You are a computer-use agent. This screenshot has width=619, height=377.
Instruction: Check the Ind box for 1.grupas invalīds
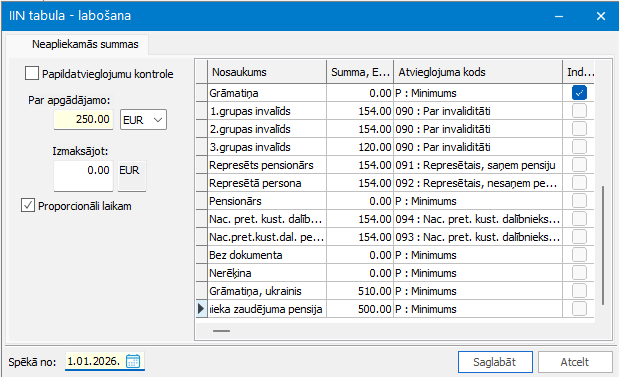(x=579, y=111)
